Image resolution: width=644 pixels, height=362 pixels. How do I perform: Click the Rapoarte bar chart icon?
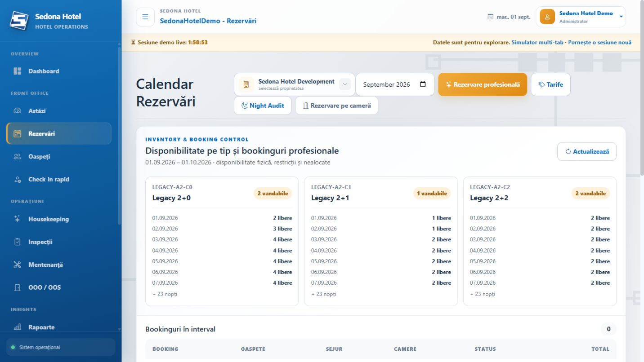[18, 327]
